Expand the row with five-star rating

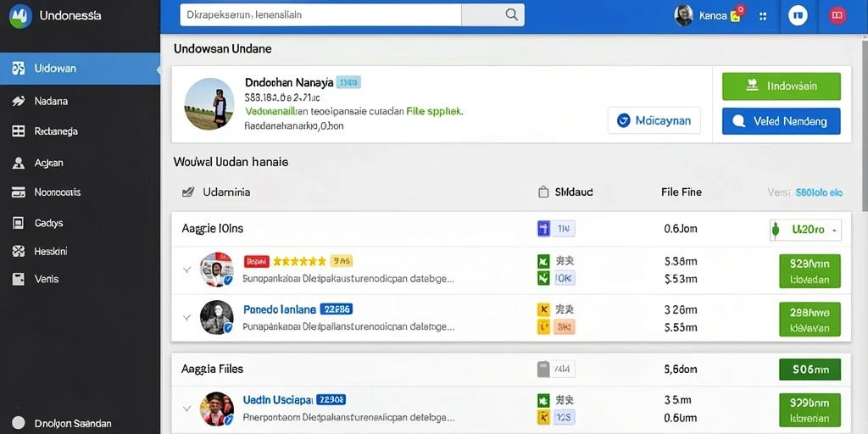coord(187,270)
